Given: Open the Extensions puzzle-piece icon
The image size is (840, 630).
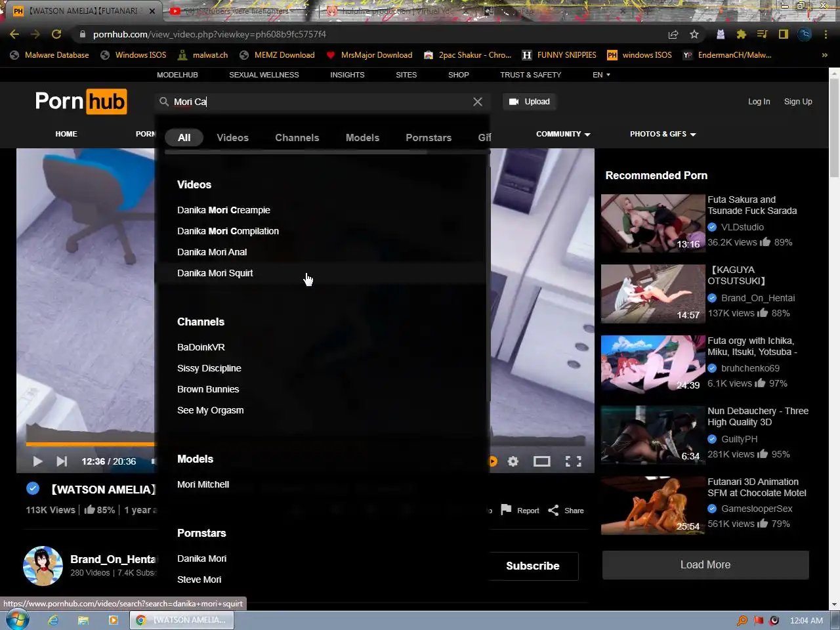Looking at the screenshot, I should 742,34.
